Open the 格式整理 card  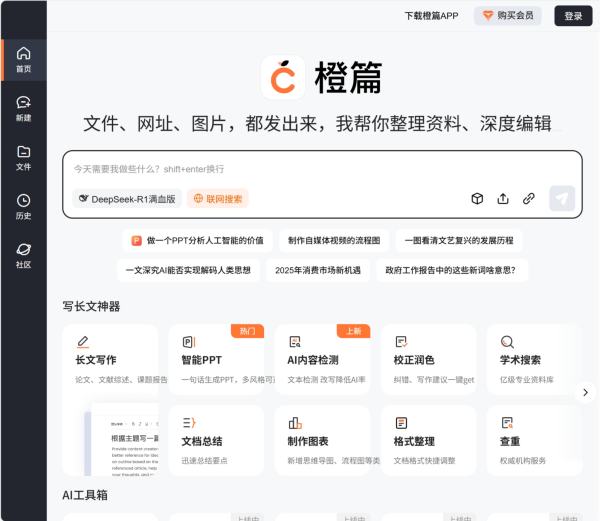pos(429,441)
